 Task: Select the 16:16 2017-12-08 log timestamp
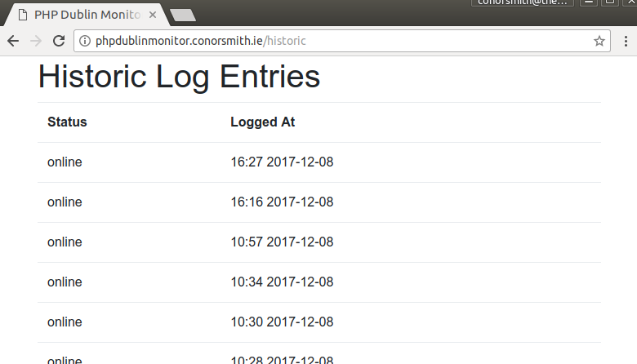[x=282, y=202]
